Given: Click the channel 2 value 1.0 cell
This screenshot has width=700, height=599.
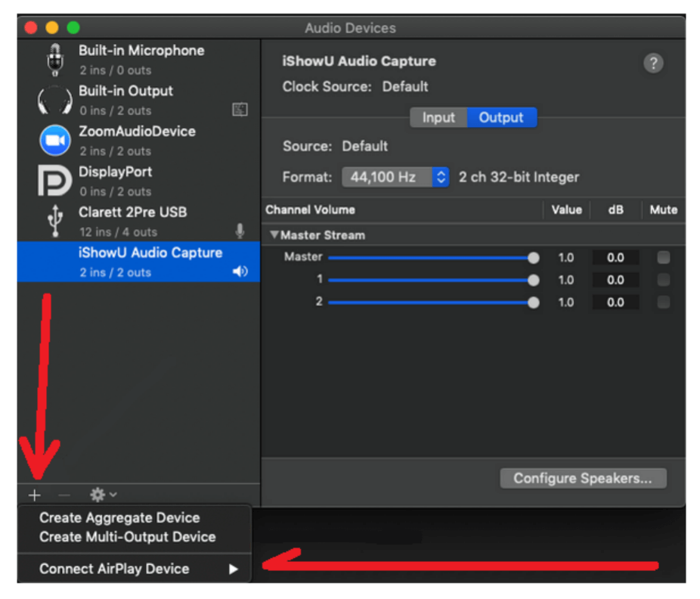Looking at the screenshot, I should [x=565, y=302].
